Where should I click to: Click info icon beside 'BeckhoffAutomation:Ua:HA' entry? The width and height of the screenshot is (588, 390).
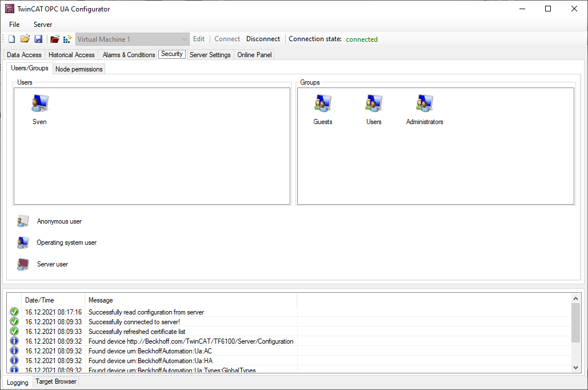pyautogui.click(x=14, y=361)
